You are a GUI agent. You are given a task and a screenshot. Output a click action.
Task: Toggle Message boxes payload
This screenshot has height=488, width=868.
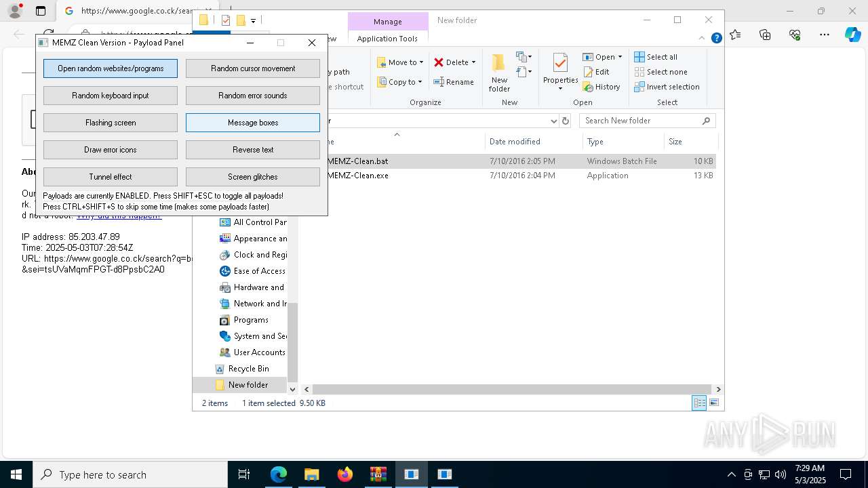(253, 123)
